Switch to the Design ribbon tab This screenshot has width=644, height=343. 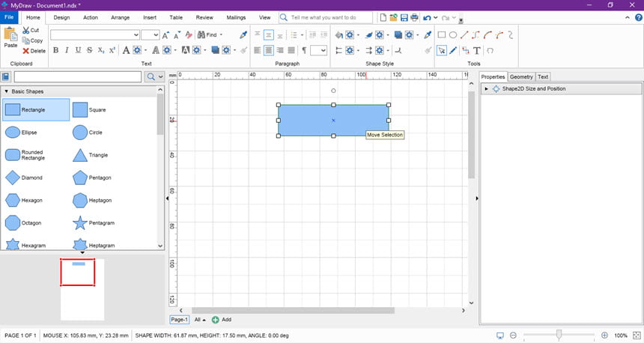click(61, 18)
